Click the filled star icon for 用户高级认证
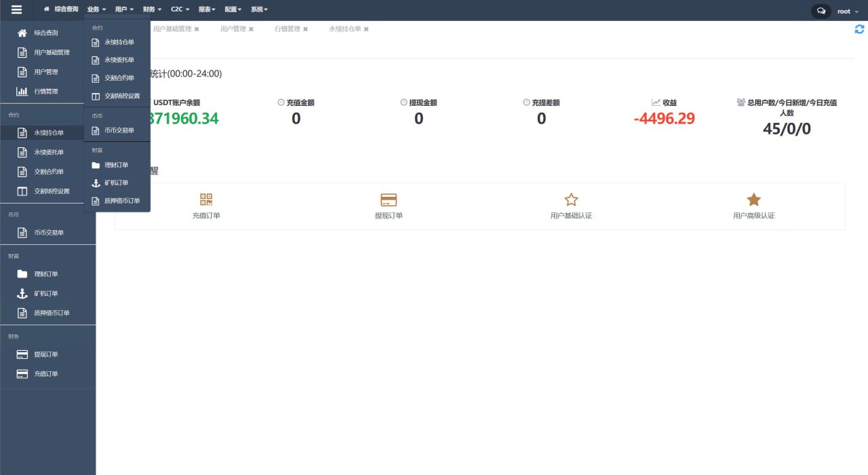The image size is (868, 475). (x=753, y=199)
